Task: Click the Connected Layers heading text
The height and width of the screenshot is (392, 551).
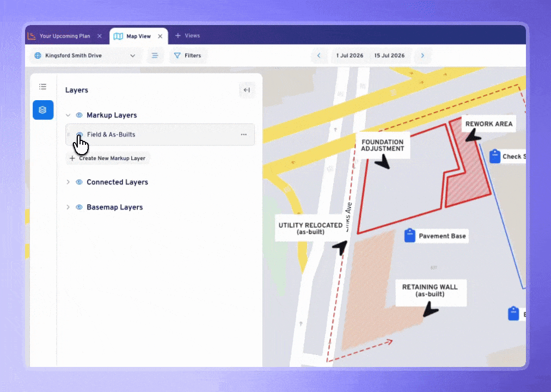Action: point(118,182)
